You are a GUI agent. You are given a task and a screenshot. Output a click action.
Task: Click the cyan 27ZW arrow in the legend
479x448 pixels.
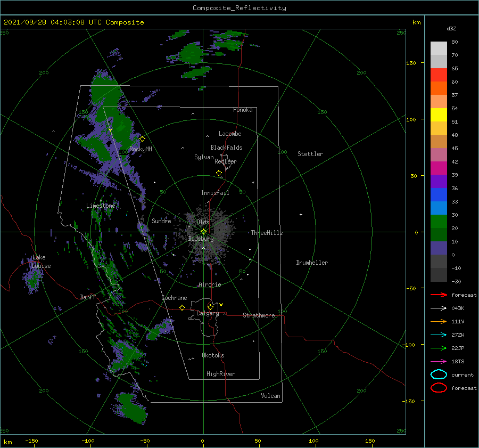click(439, 335)
